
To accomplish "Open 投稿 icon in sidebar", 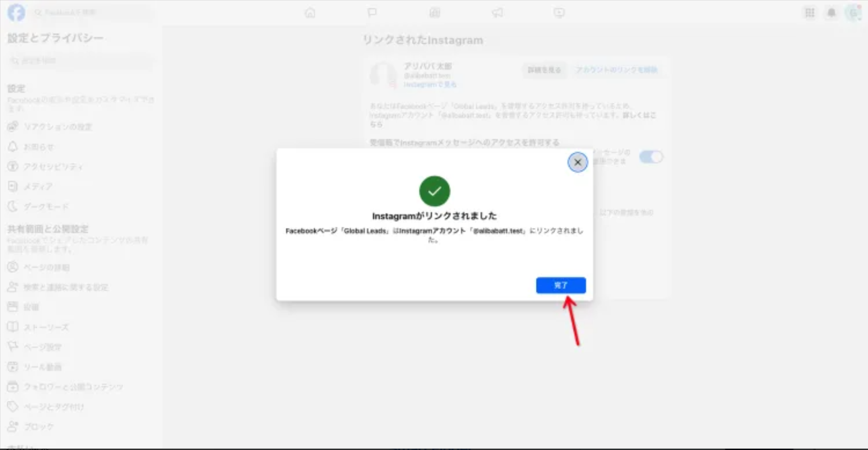I will (12, 307).
